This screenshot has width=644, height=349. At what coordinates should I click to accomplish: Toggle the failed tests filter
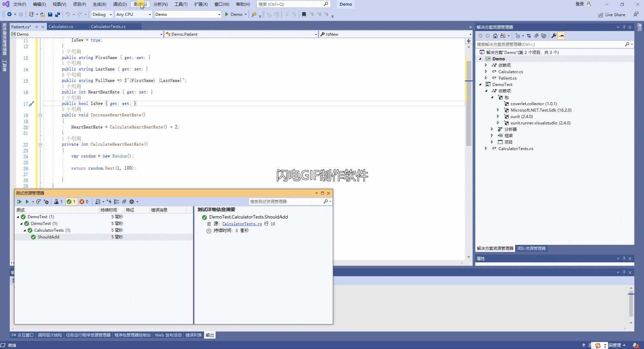click(x=84, y=202)
